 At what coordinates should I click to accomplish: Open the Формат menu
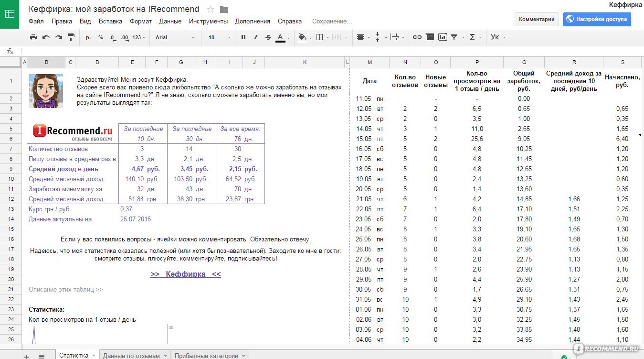point(141,21)
